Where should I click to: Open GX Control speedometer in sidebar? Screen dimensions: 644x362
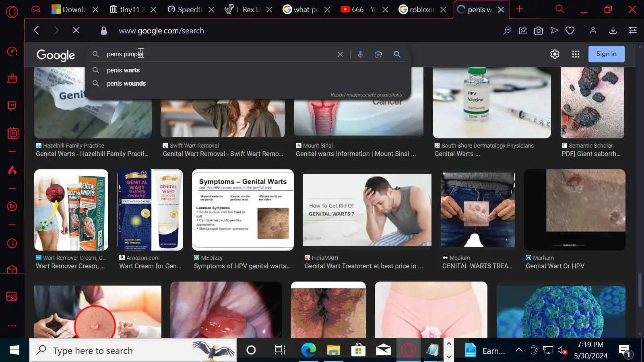point(12,51)
